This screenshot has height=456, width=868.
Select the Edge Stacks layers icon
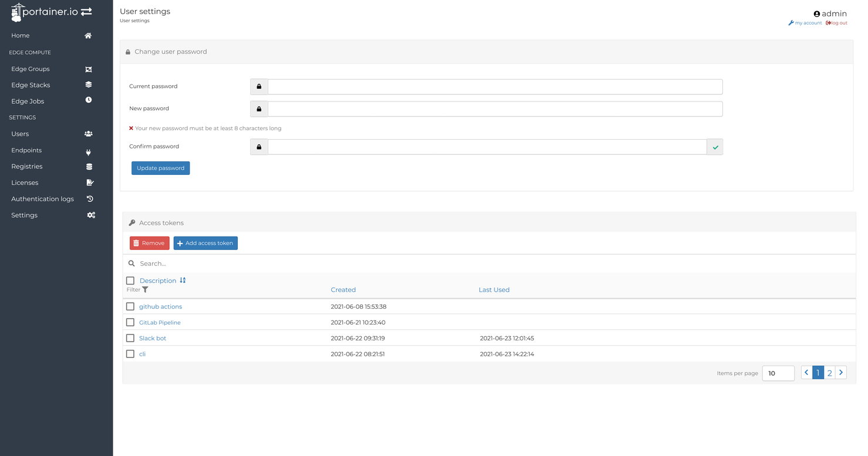pyautogui.click(x=88, y=84)
